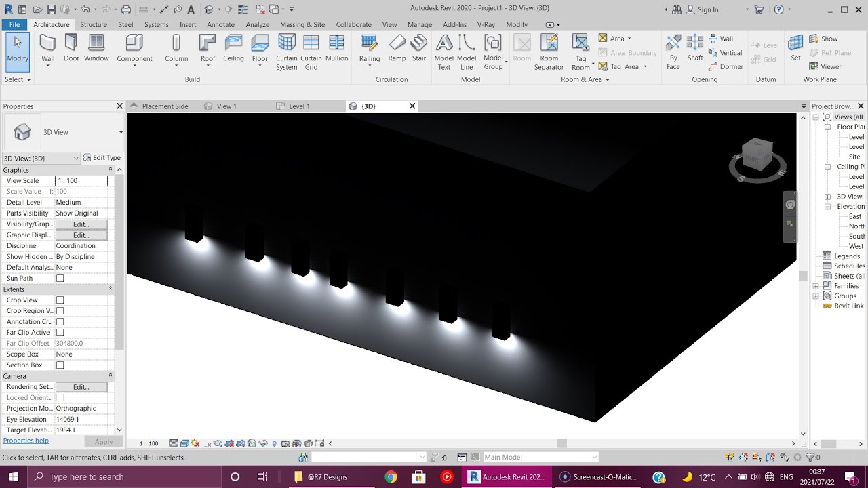Click the Windows Start button
The width and height of the screenshot is (868, 488).
(x=13, y=476)
